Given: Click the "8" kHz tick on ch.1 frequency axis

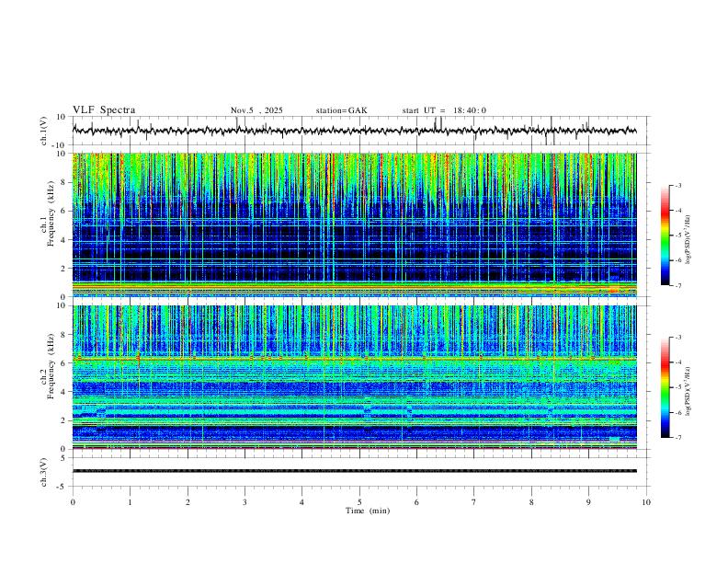Looking at the screenshot, I should [64, 182].
